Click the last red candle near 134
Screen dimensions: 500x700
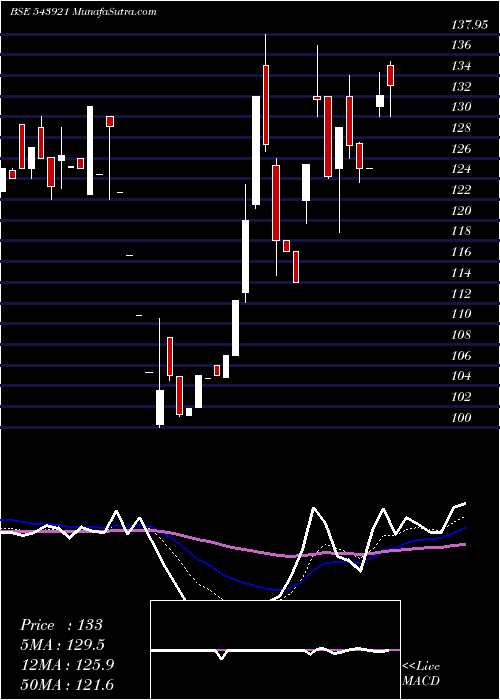391,75
